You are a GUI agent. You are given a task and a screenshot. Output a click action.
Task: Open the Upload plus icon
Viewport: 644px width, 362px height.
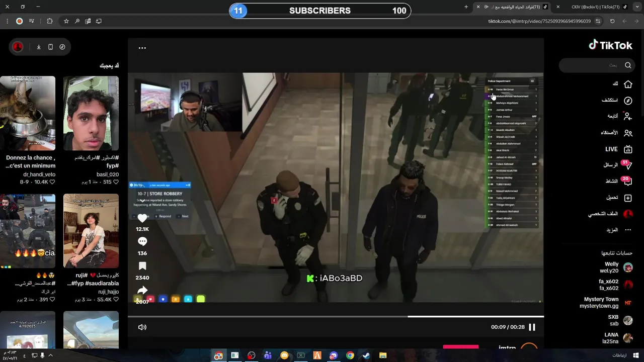[x=628, y=198]
